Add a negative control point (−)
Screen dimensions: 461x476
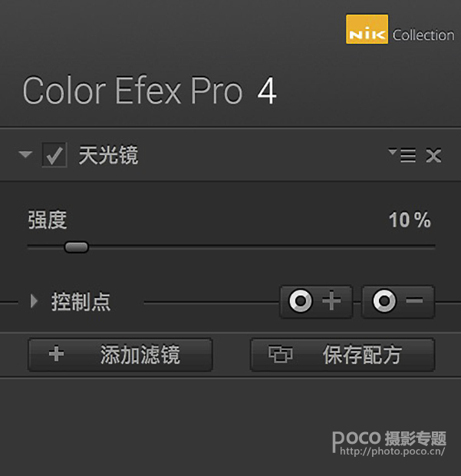[398, 302]
